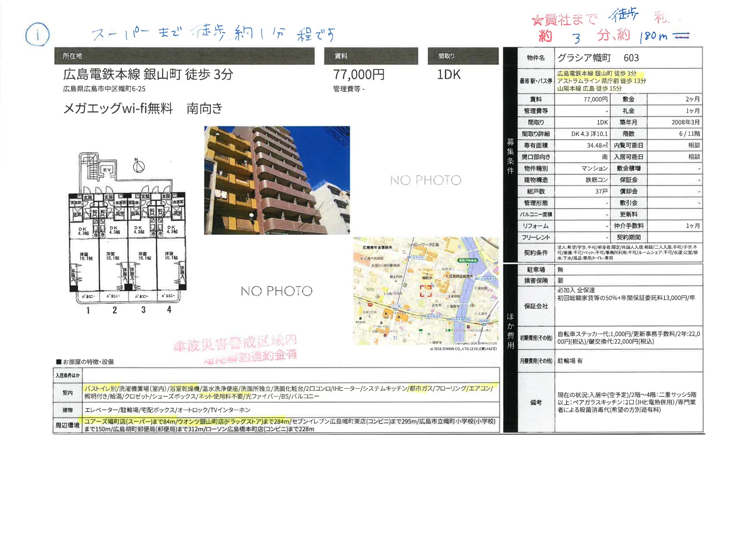Click the unit number 3 under floor plan
This screenshot has width=756, height=535.
pos(143,310)
